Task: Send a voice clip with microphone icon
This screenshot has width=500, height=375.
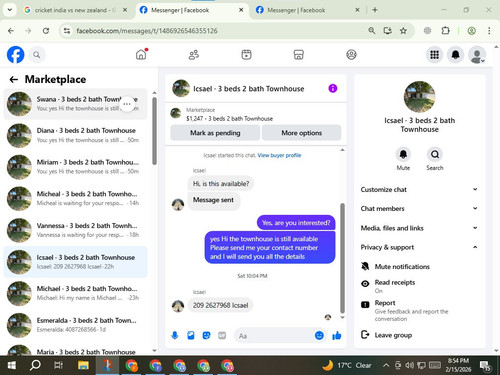Action: tap(175, 335)
